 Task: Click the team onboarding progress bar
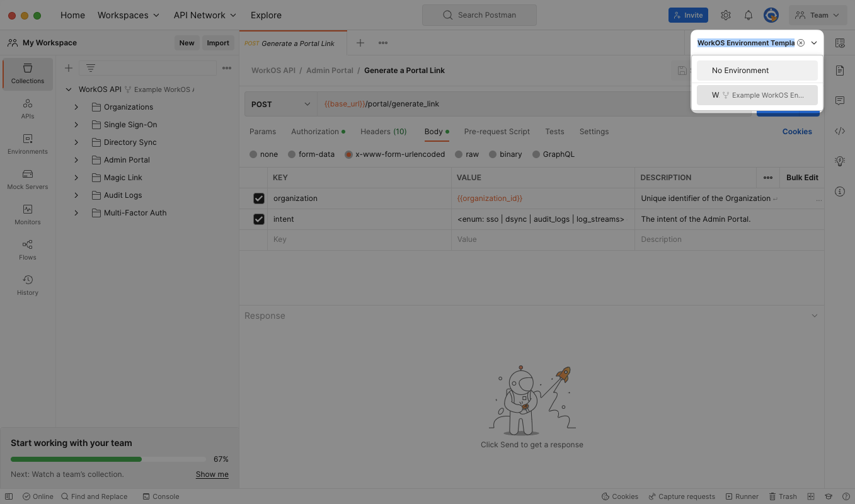click(x=107, y=459)
